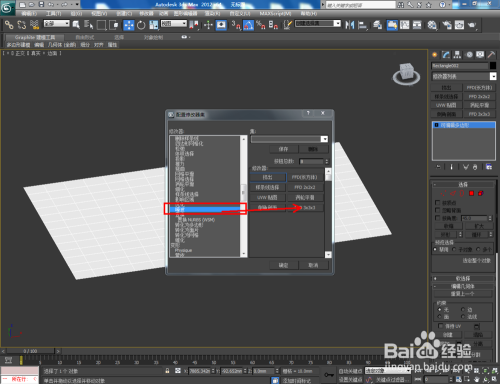Click the Grow button in Selection rollout
Image resolution: width=500 pixels, height=384 pixels.
(x=479, y=226)
